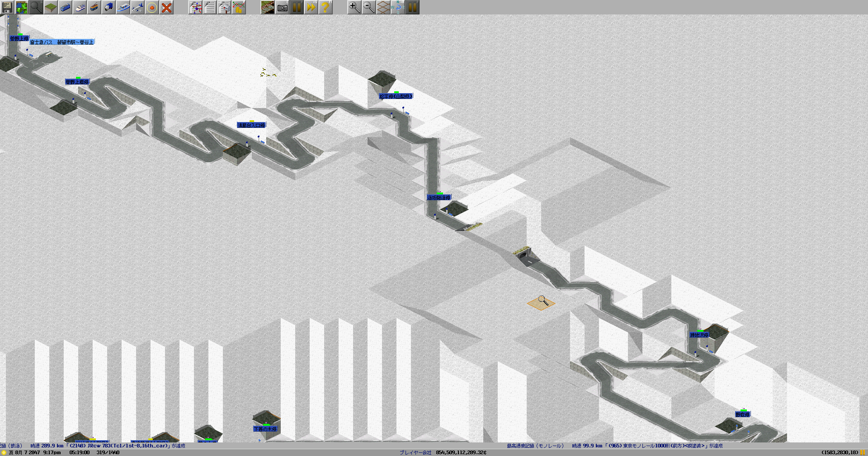Take a screenshot with the camera icon

(x=282, y=7)
